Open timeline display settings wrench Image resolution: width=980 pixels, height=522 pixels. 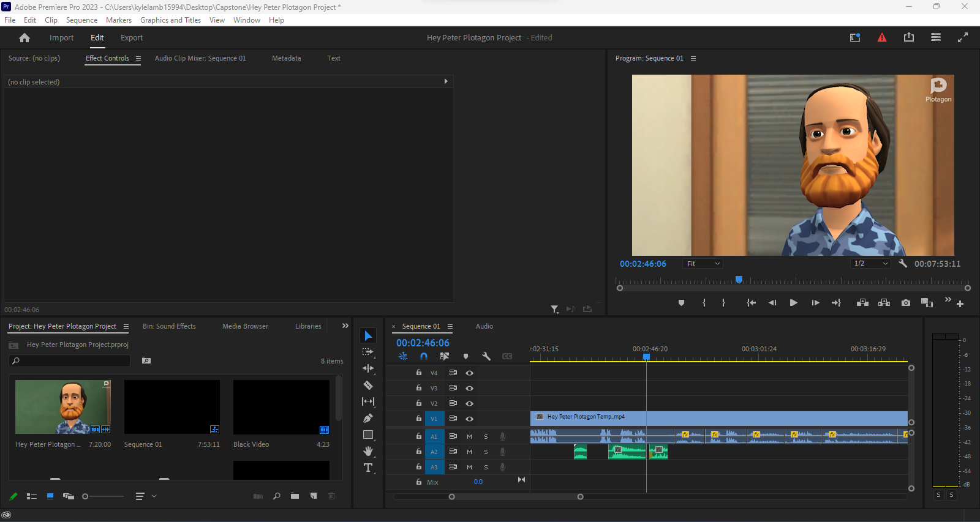[x=486, y=356]
